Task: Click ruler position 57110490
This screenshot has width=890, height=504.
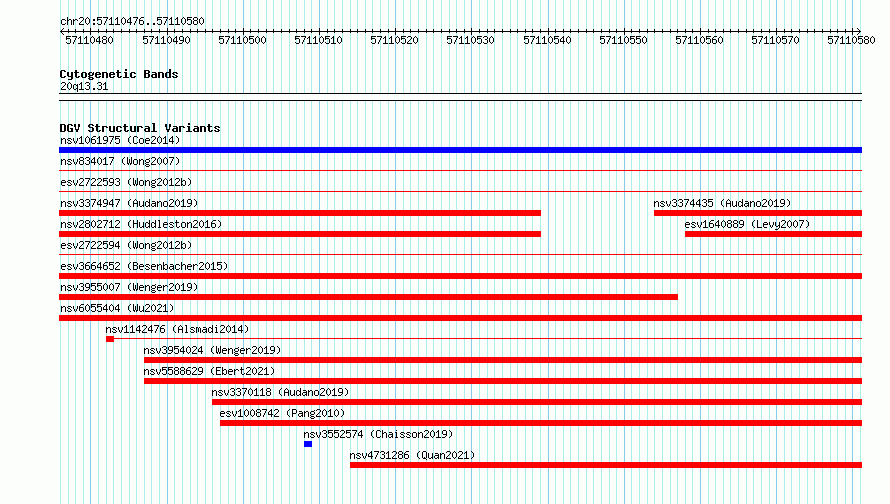Action: tap(166, 40)
